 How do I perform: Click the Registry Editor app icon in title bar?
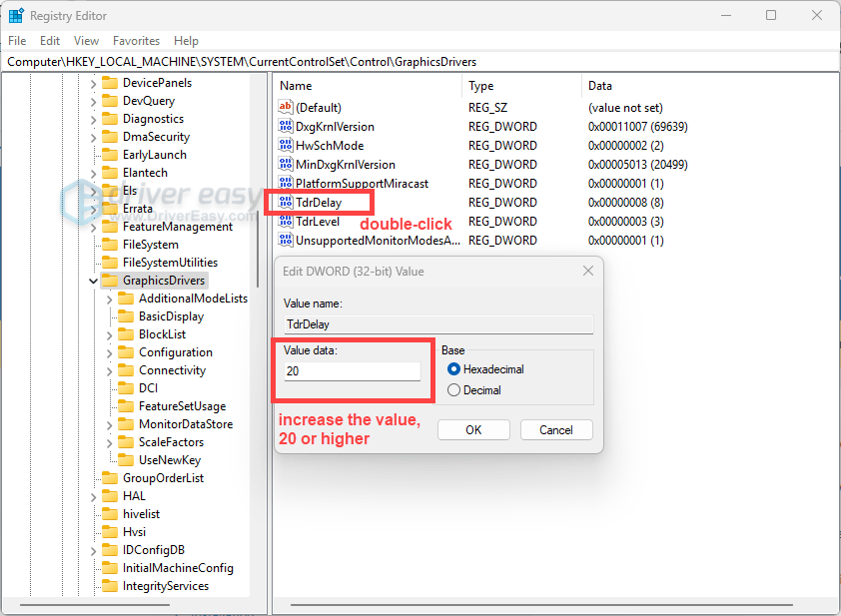click(16, 16)
